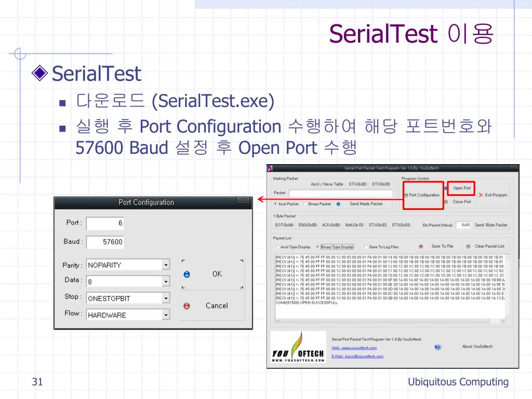Open the Flow dropdown showing HARDWARE

click(166, 315)
